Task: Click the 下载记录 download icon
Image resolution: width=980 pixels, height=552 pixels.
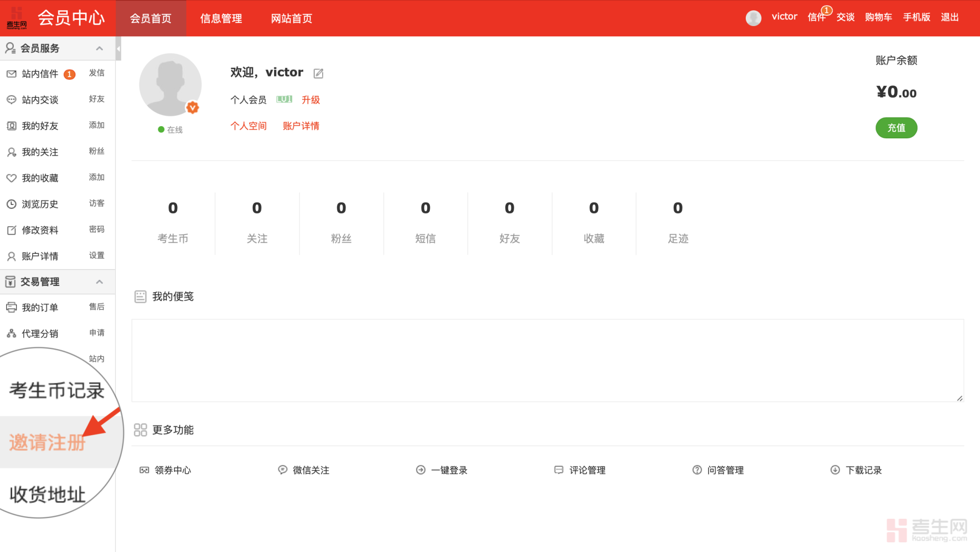Action: click(835, 470)
